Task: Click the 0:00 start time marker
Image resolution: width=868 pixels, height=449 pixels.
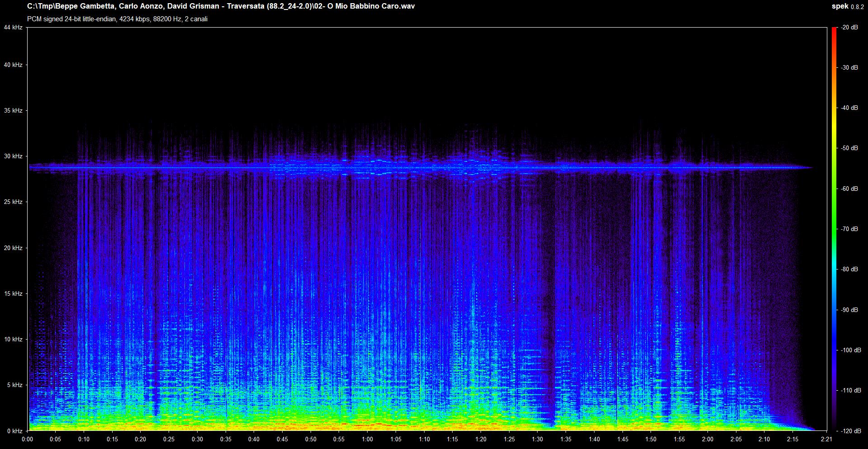Action: pos(27,440)
